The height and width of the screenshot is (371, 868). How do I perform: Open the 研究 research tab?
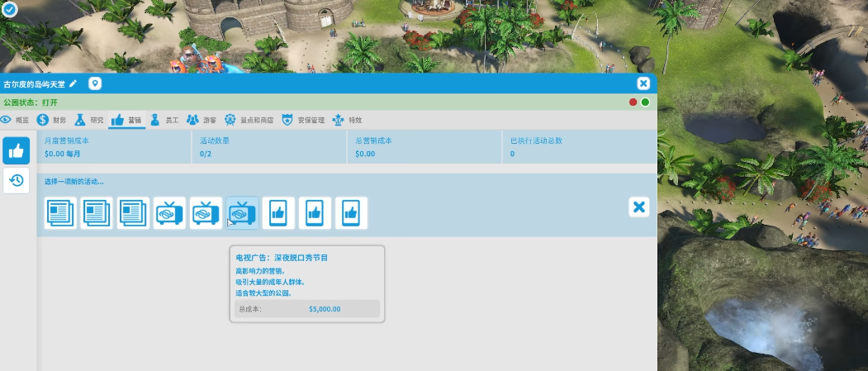89,120
